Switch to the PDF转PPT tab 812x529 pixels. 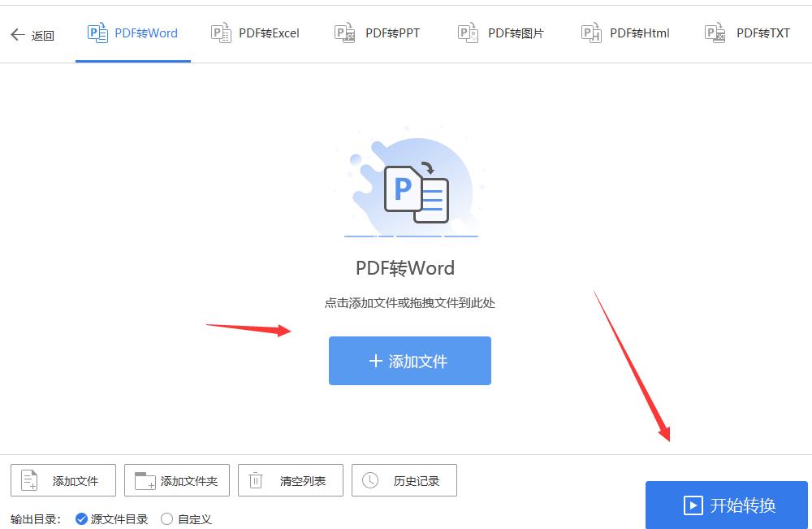click(376, 33)
